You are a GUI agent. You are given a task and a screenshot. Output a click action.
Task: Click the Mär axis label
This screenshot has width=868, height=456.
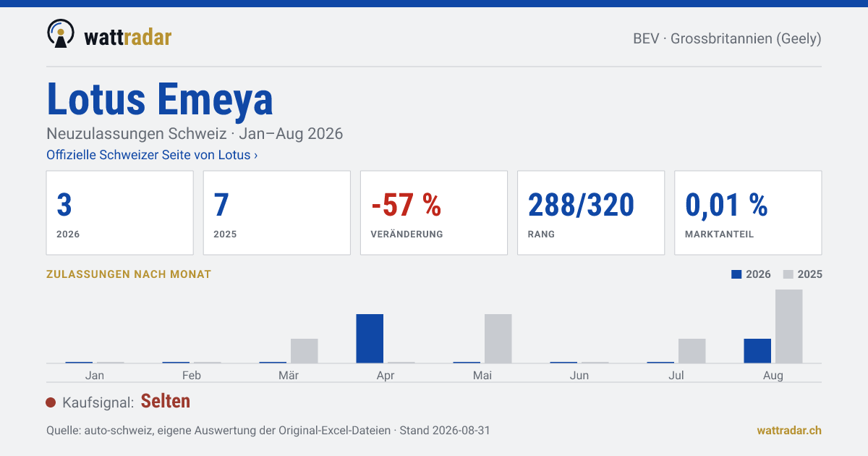point(289,375)
